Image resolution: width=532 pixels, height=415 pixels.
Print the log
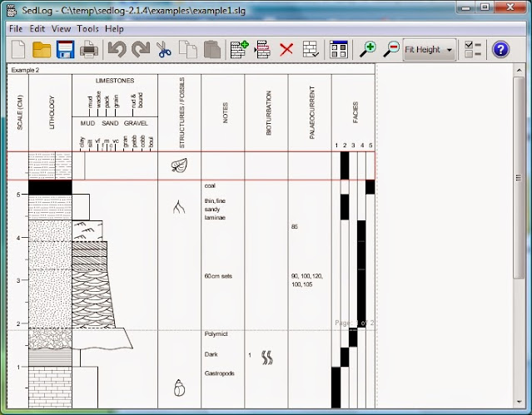tap(89, 50)
